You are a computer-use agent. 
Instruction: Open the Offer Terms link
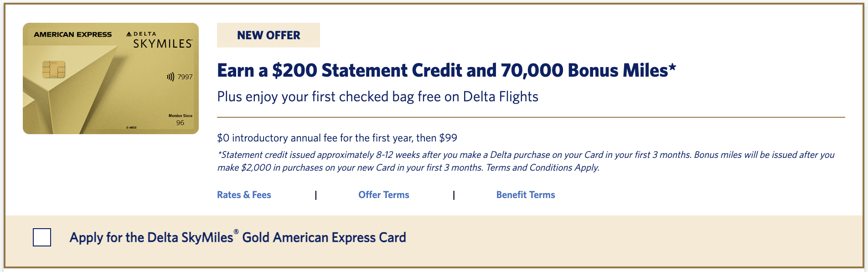click(384, 195)
